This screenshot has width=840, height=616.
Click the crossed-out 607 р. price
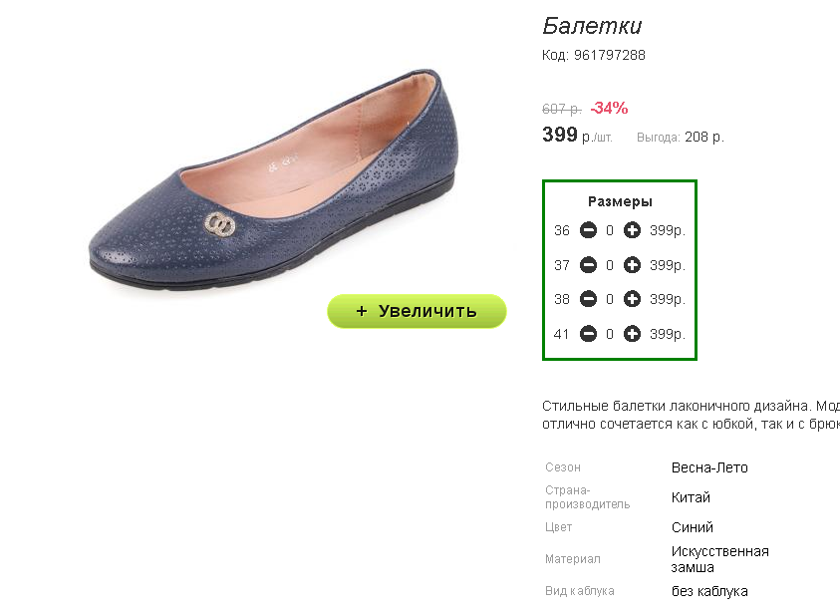click(562, 109)
